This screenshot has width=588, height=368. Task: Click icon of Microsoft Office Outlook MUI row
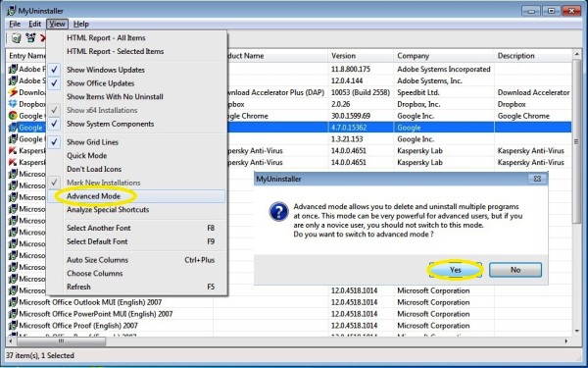(13, 302)
